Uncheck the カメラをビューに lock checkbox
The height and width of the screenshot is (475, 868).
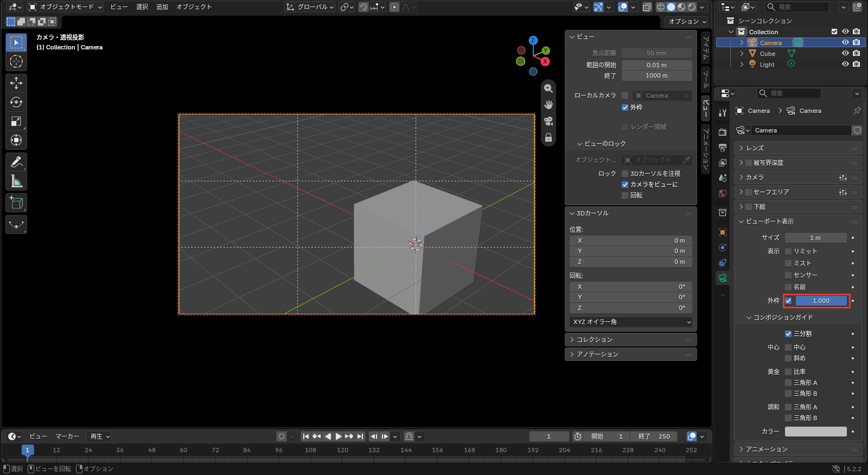click(x=625, y=185)
